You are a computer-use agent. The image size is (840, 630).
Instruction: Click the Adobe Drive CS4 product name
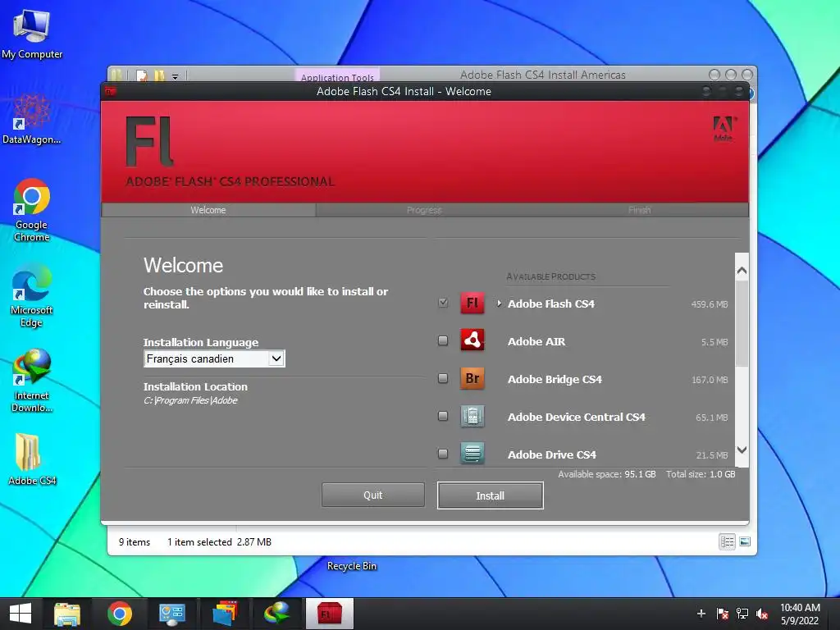tap(552, 454)
